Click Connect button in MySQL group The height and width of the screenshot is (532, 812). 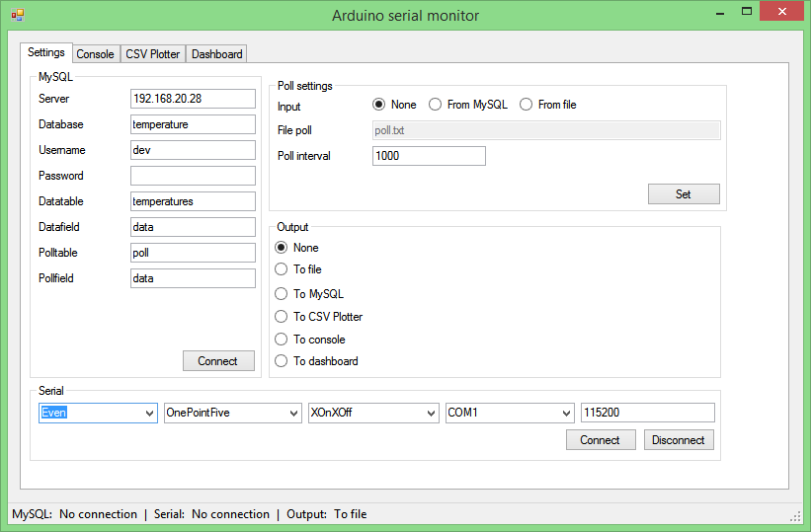tap(218, 360)
